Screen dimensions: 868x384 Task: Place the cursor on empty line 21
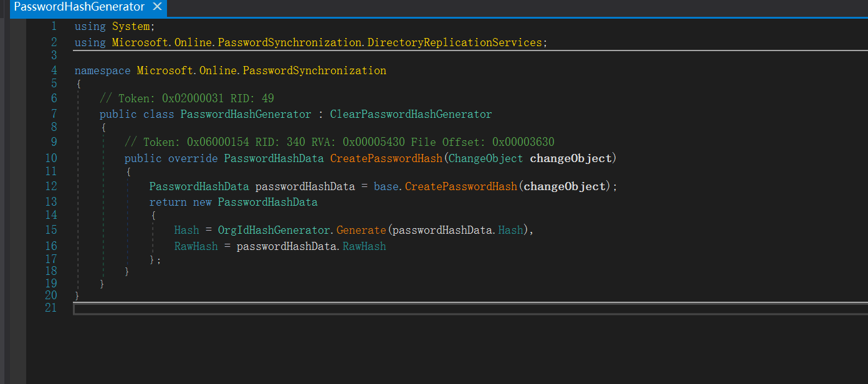click(x=374, y=309)
